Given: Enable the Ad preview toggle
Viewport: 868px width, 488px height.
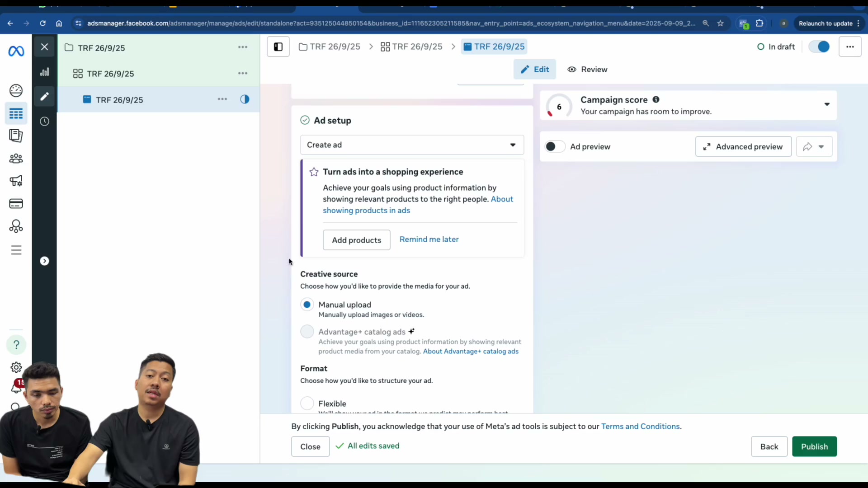Looking at the screenshot, I should point(555,146).
